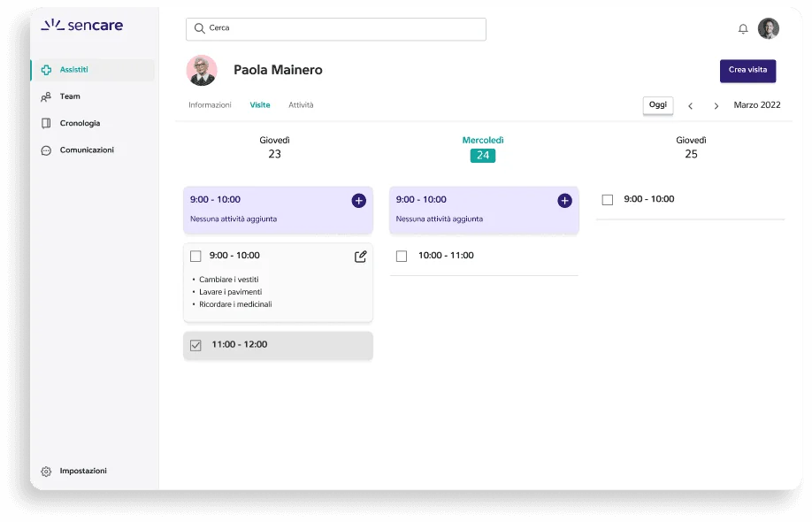812x522 pixels.
Task: Click the Cronologia book icon
Action: tap(46, 123)
